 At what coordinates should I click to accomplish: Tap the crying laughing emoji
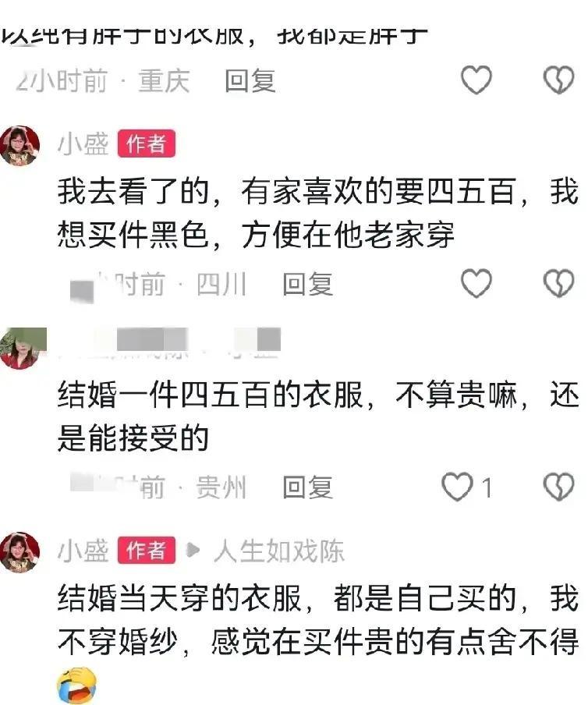coord(77,686)
